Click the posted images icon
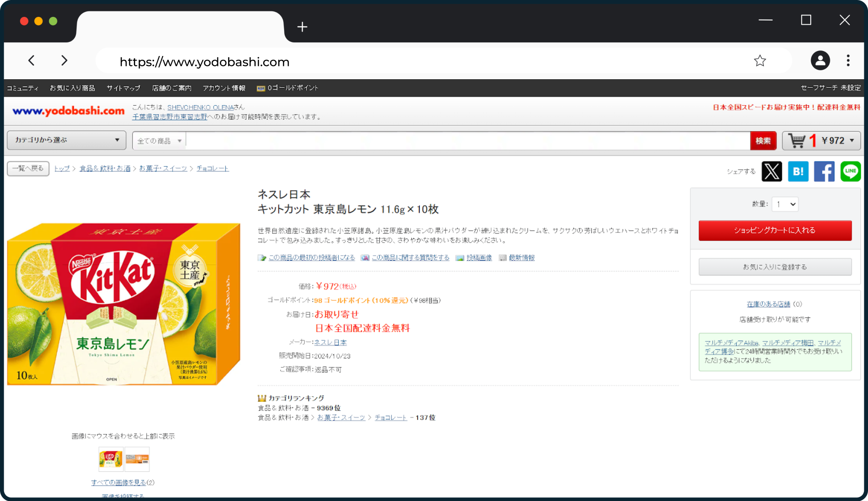 [460, 258]
